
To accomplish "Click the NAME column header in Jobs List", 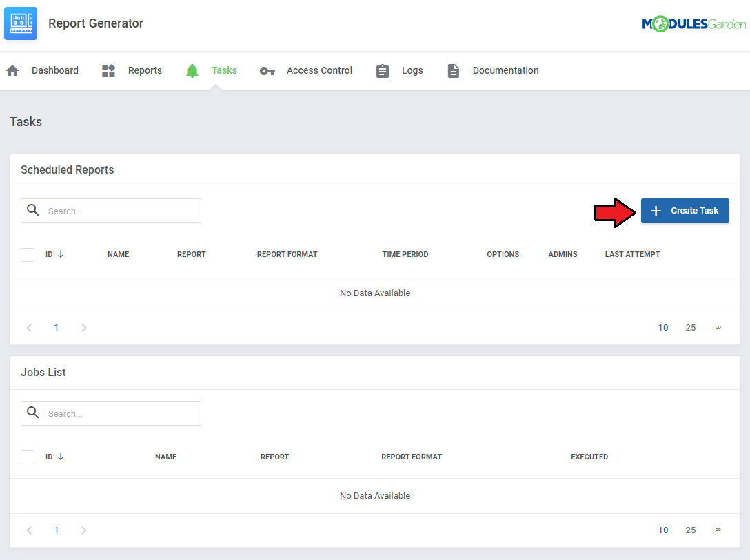I will (166, 457).
